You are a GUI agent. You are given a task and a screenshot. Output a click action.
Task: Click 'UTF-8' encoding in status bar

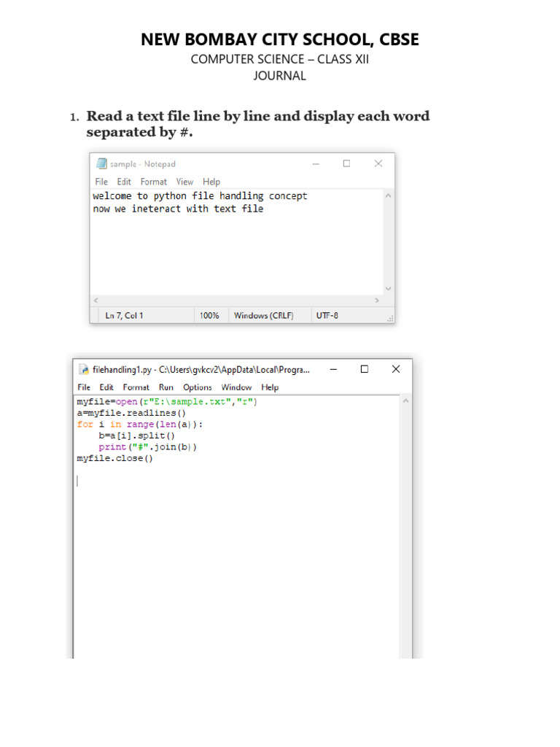(x=327, y=315)
